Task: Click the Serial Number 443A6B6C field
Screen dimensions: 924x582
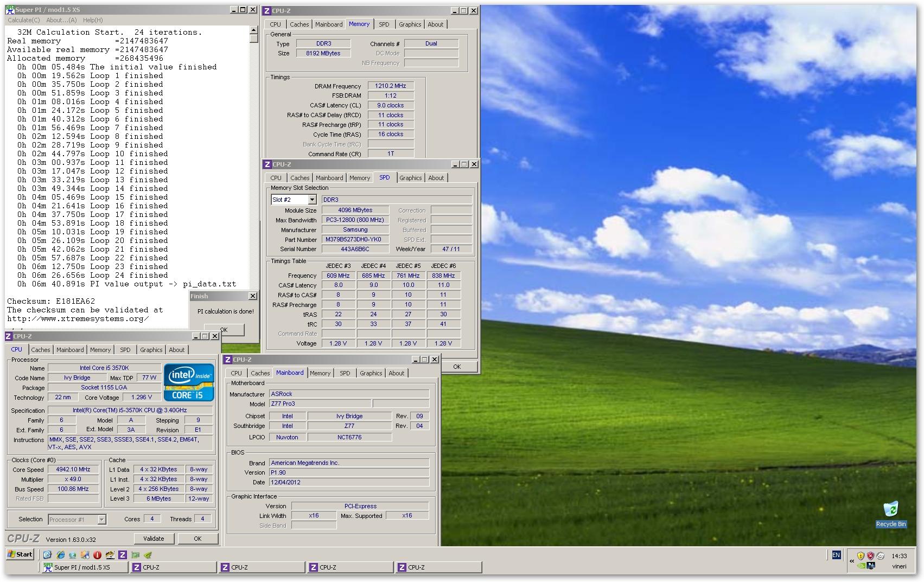Action: pos(355,249)
